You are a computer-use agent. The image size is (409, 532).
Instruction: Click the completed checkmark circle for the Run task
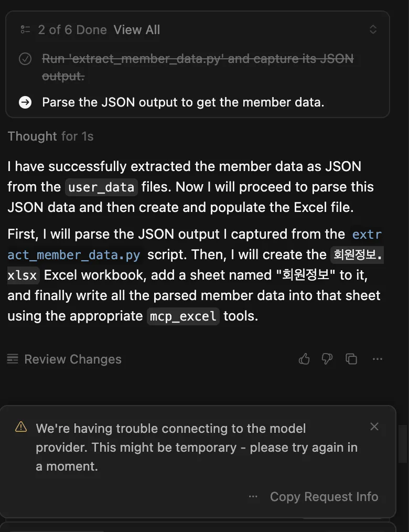coord(25,59)
